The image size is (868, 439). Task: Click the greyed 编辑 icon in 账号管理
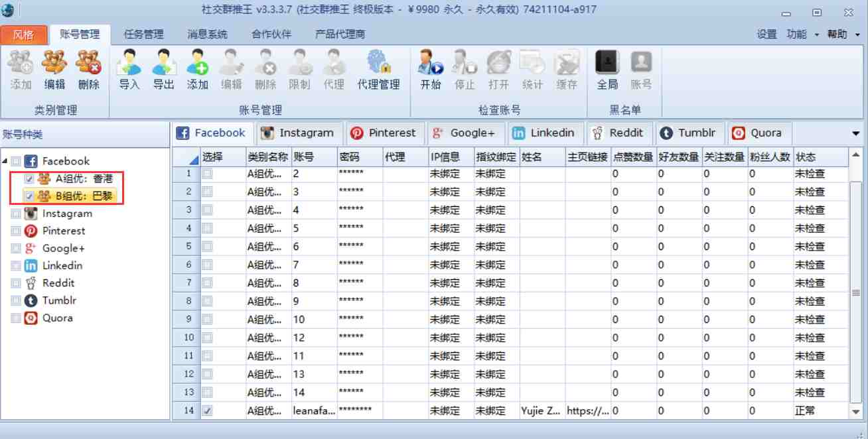click(232, 63)
